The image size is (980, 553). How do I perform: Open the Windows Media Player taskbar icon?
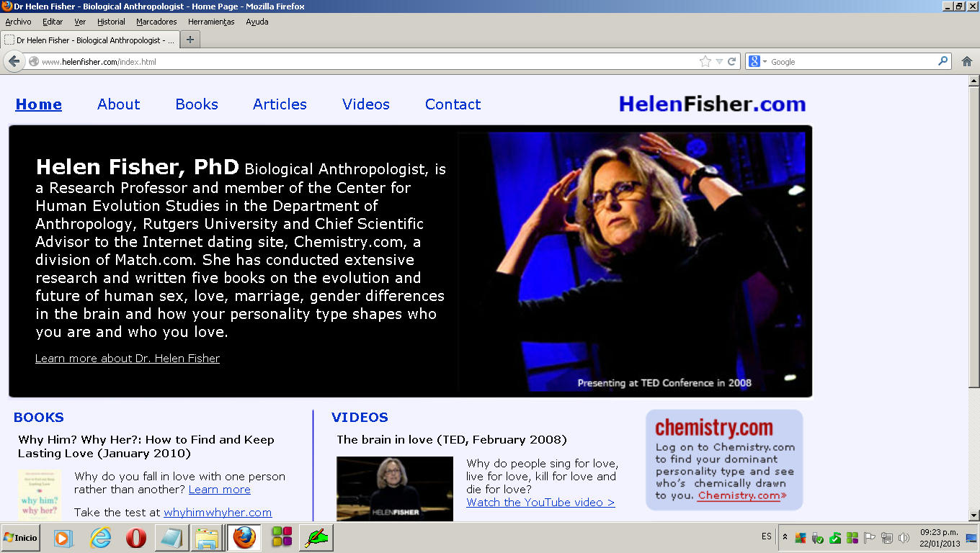coord(63,538)
